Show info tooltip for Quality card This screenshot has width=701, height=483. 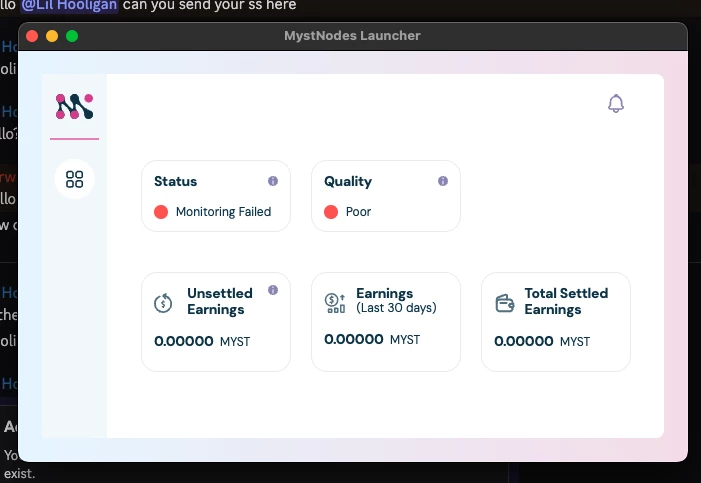[443, 181]
